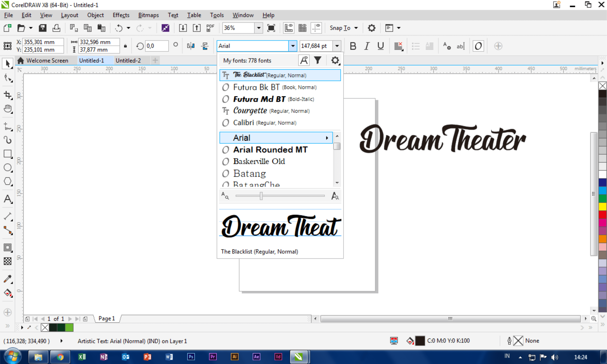The image size is (607, 364).
Task: Expand the zoom level dropdown
Action: [x=259, y=28]
